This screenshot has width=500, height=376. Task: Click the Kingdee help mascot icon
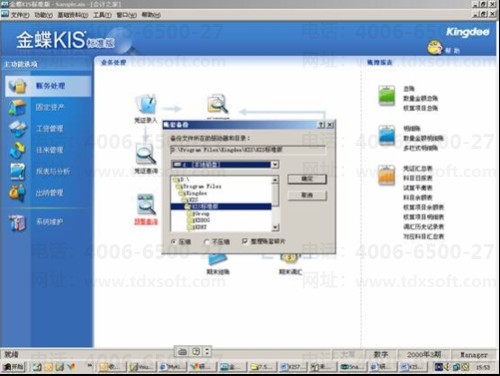tap(435, 48)
